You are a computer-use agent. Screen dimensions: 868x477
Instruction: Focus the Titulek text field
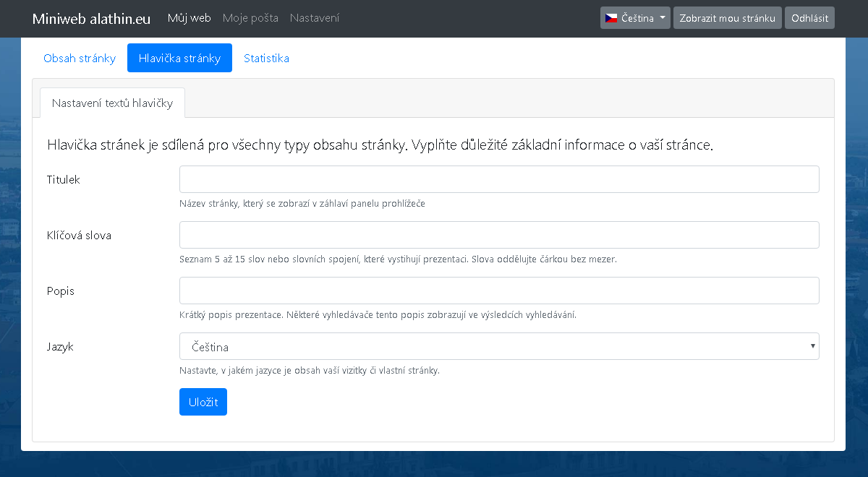click(x=499, y=179)
